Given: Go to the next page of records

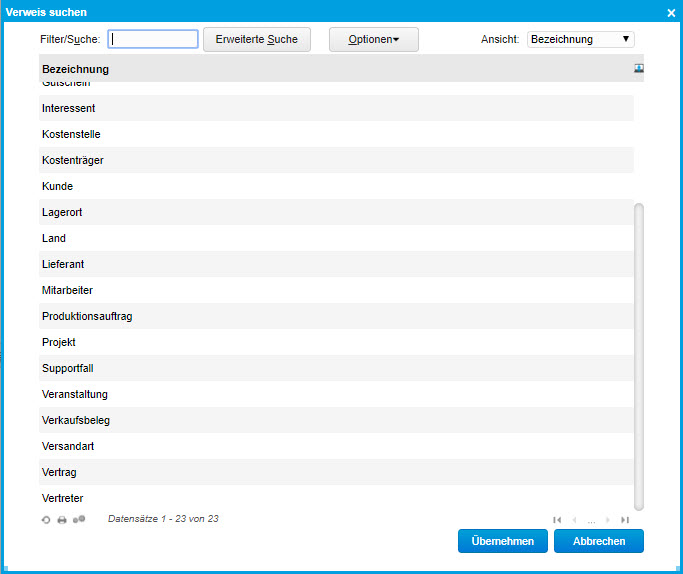Looking at the screenshot, I should (608, 520).
